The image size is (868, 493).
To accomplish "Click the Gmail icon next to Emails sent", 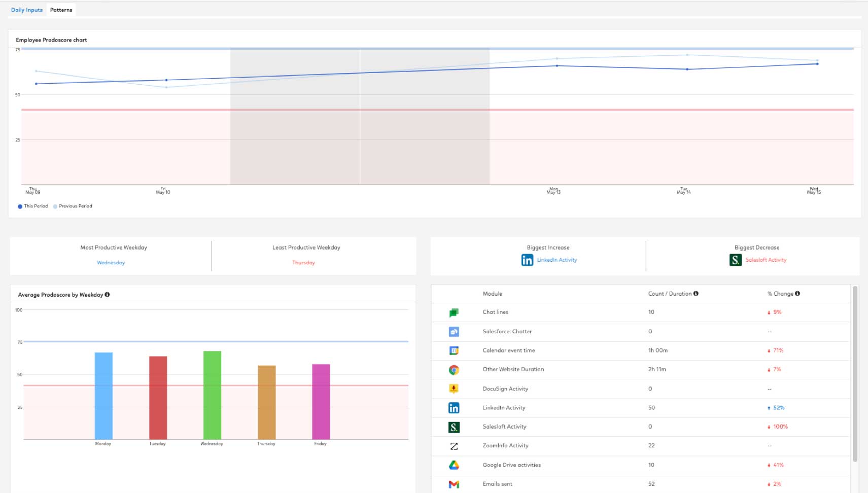I will 454,484.
